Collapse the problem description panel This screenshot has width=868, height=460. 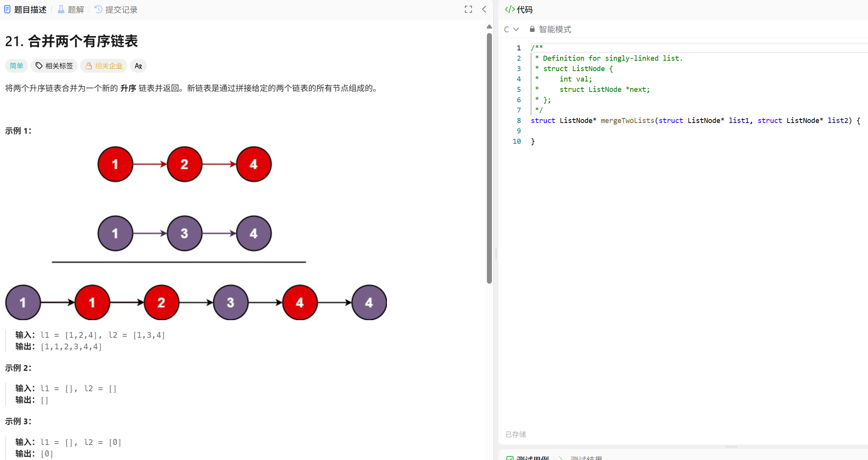pos(484,10)
